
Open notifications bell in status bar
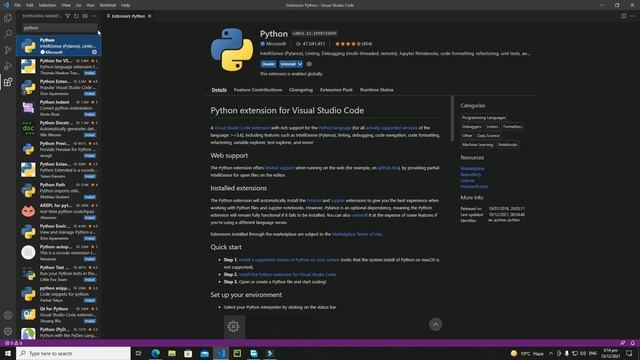tap(632, 343)
